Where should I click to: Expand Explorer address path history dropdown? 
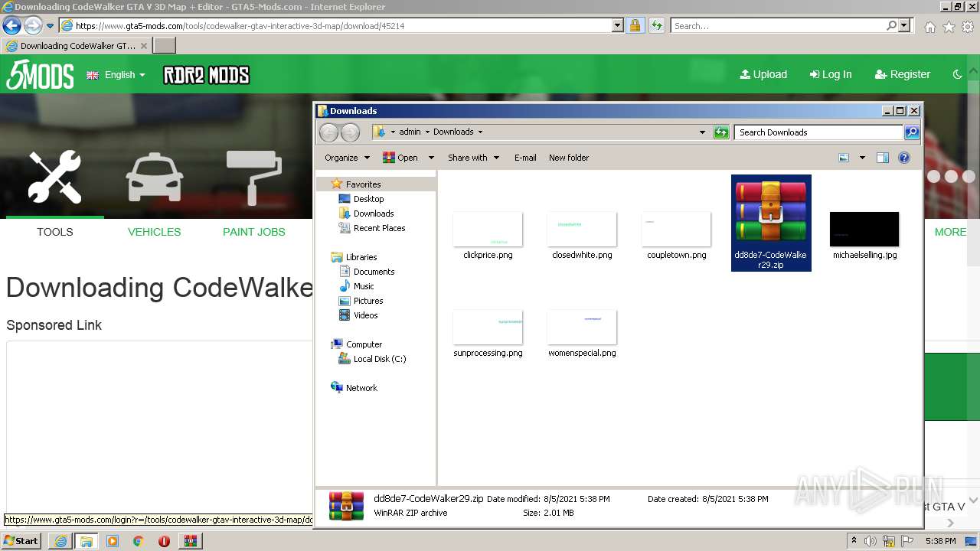coord(702,132)
